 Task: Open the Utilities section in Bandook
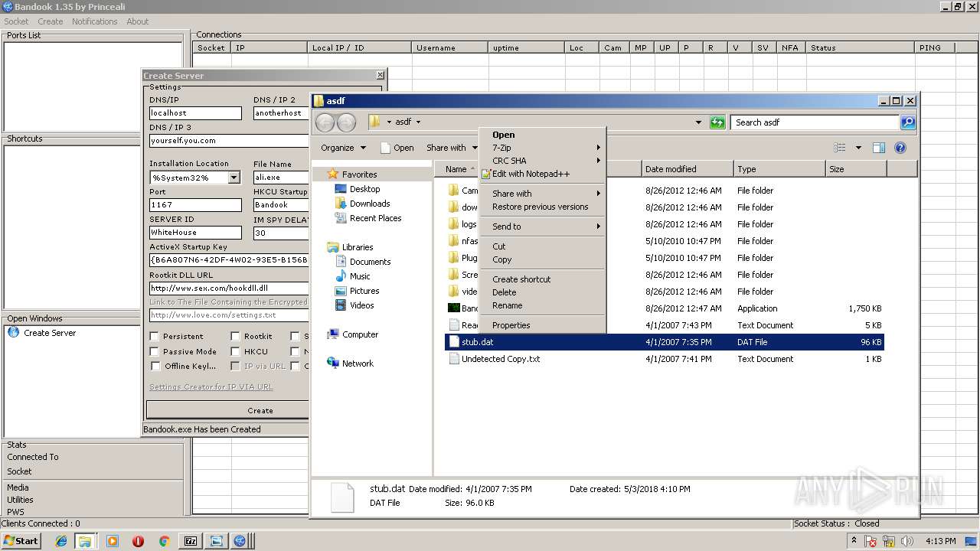click(20, 500)
